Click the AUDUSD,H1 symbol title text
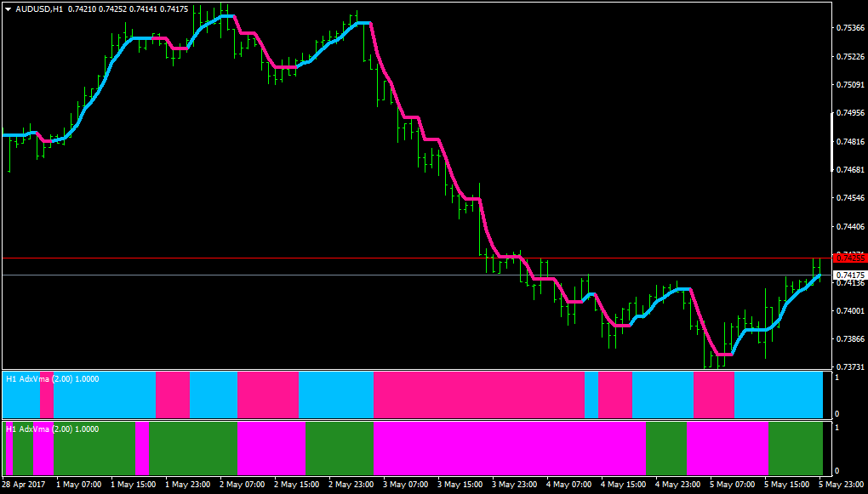The width and height of the screenshot is (868, 494). (x=39, y=9)
